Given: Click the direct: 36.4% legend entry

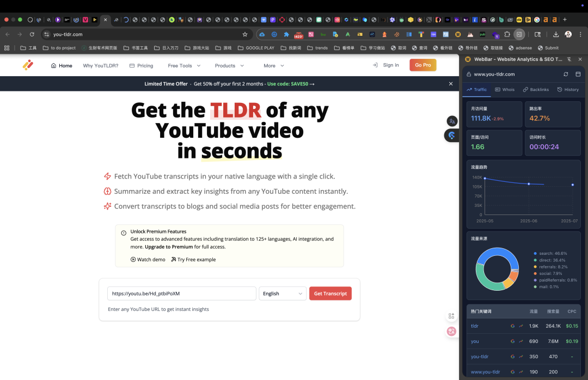Looking at the screenshot, I should pyautogui.click(x=550, y=260).
